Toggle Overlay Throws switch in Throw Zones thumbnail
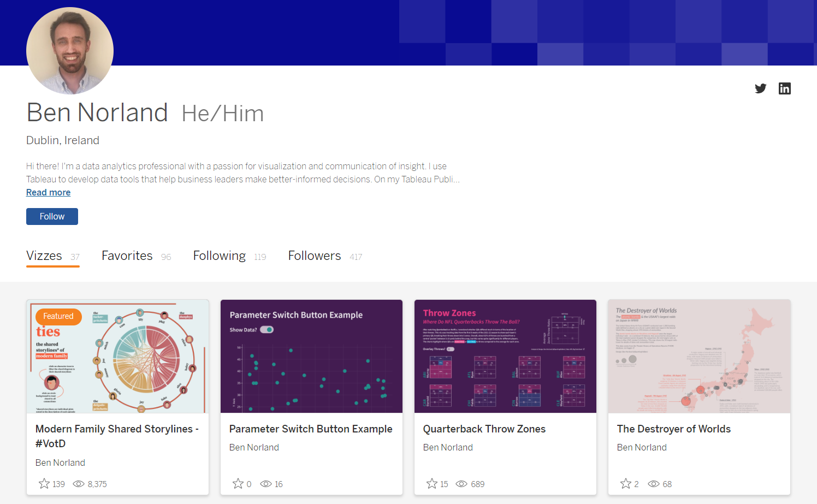 [451, 349]
